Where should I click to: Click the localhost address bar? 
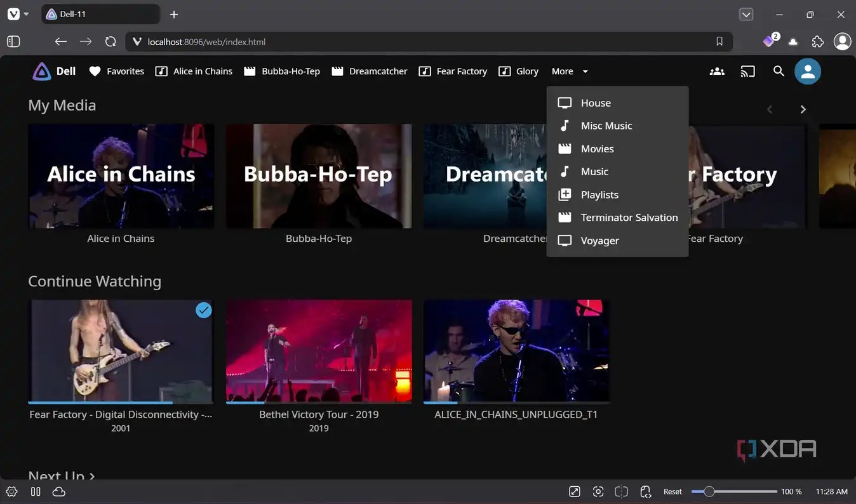point(429,41)
